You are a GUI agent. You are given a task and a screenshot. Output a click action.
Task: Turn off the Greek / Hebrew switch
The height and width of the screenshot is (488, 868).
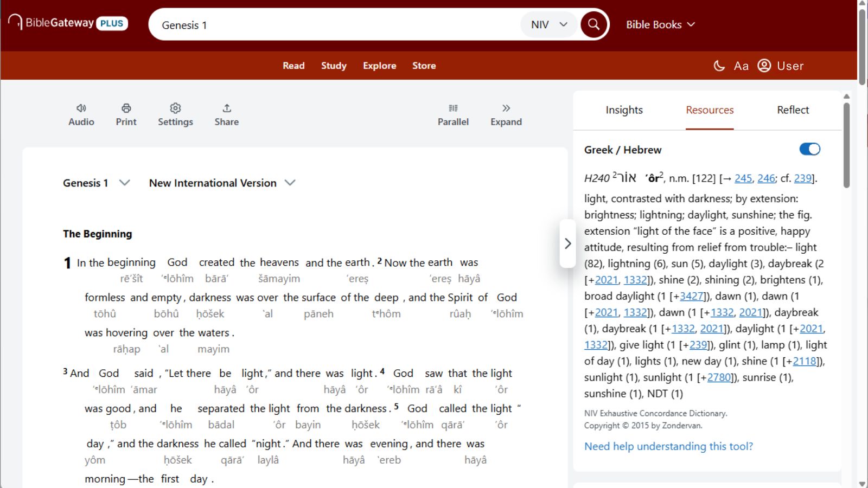810,149
